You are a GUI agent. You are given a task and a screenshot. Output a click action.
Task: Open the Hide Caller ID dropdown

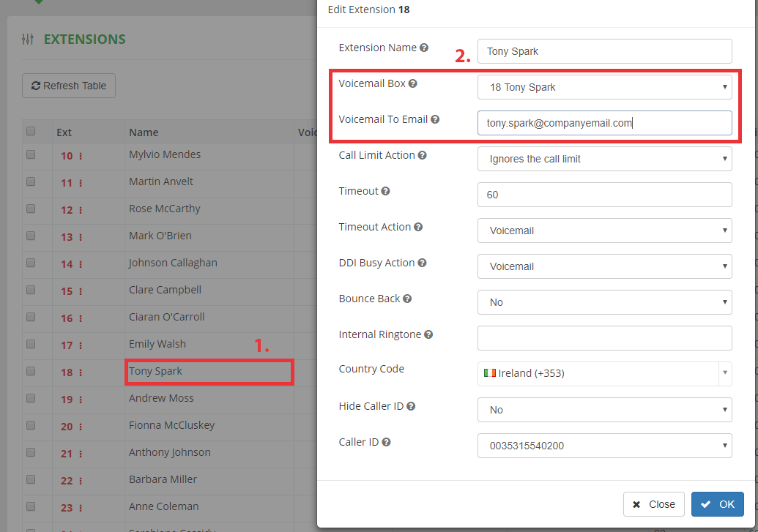[x=604, y=410]
